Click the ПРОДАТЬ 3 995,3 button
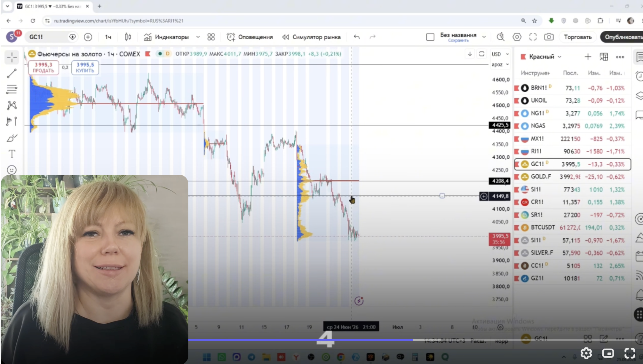The image size is (643, 364). click(x=44, y=67)
